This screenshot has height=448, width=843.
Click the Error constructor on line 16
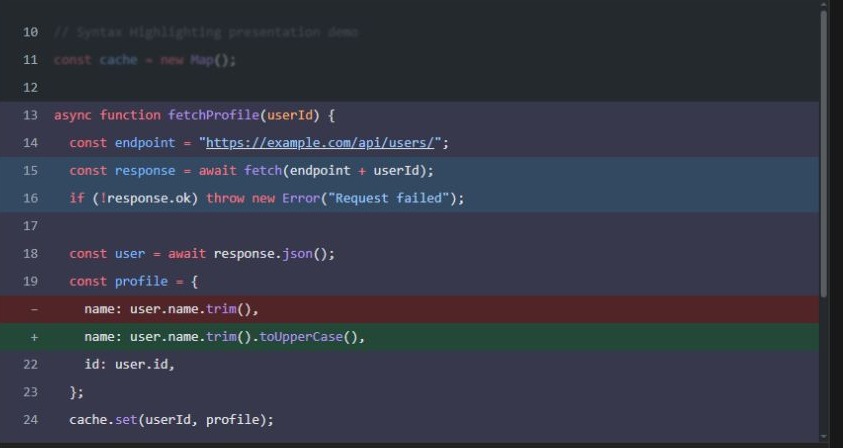tap(301, 198)
